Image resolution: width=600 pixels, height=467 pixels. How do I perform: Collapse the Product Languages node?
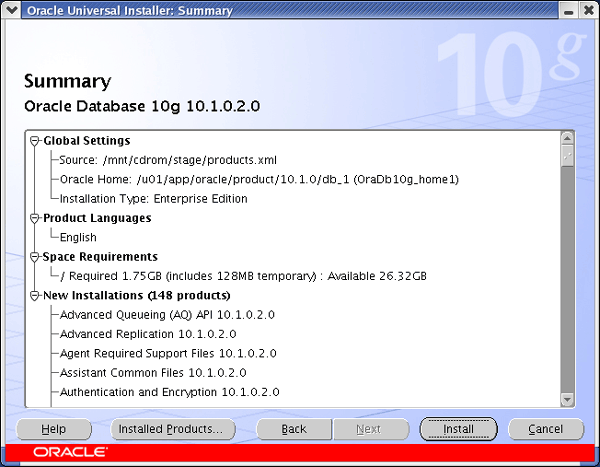[35, 218]
